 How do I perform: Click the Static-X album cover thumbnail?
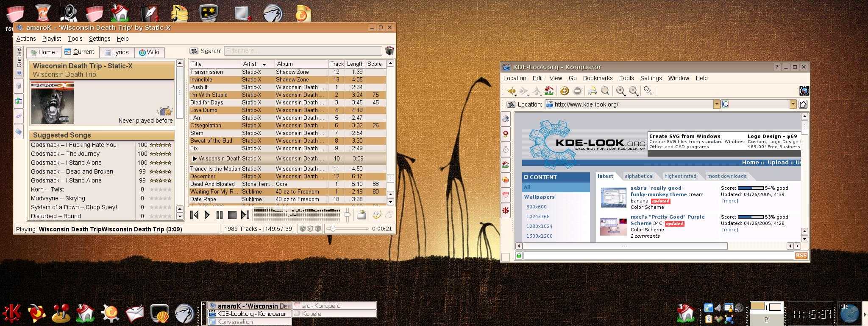pyautogui.click(x=53, y=103)
